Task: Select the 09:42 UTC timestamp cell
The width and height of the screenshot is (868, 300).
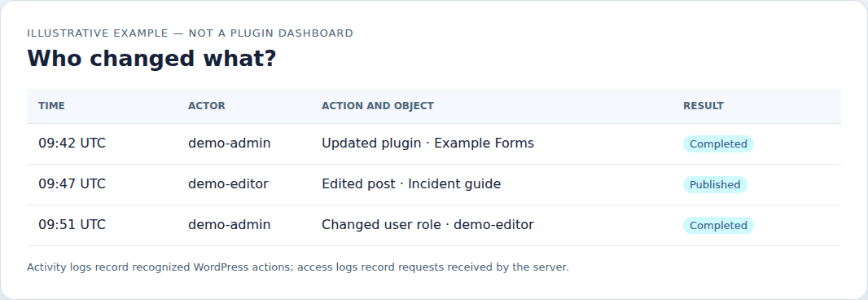Action: [x=72, y=143]
